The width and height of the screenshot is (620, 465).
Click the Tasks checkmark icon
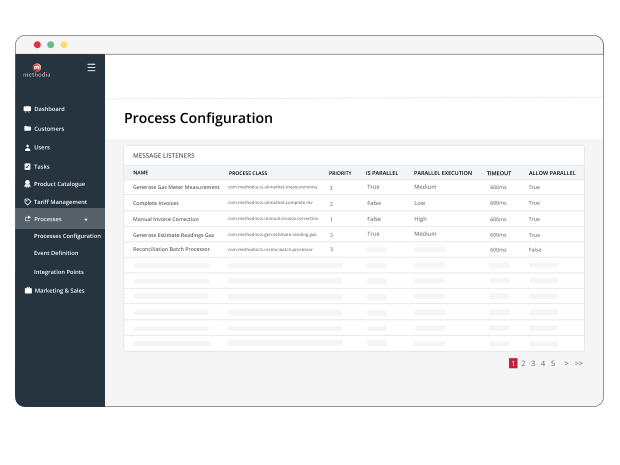click(27, 166)
